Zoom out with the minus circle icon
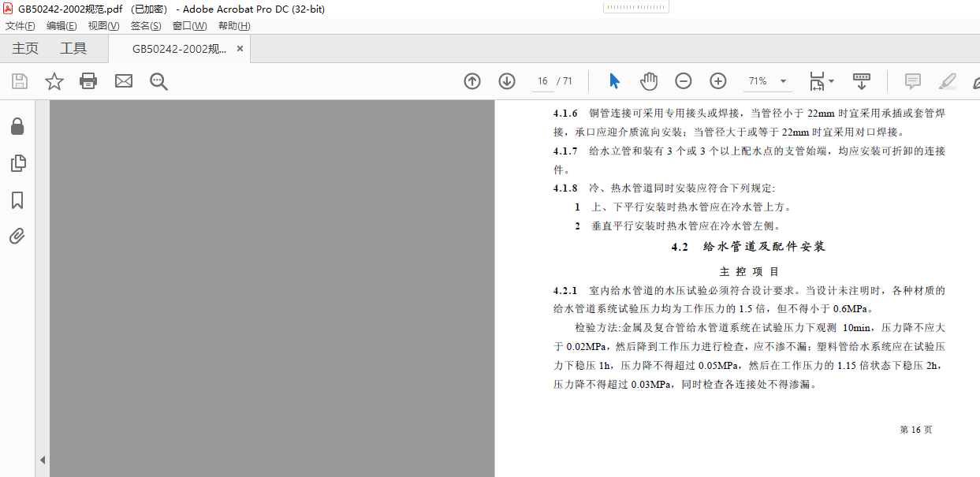980x477 pixels. 684,81
